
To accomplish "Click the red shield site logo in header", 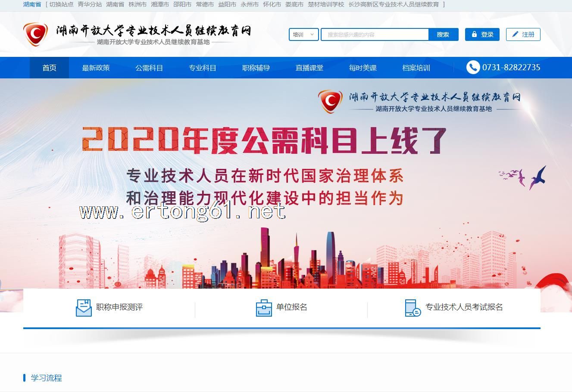I will click(35, 34).
